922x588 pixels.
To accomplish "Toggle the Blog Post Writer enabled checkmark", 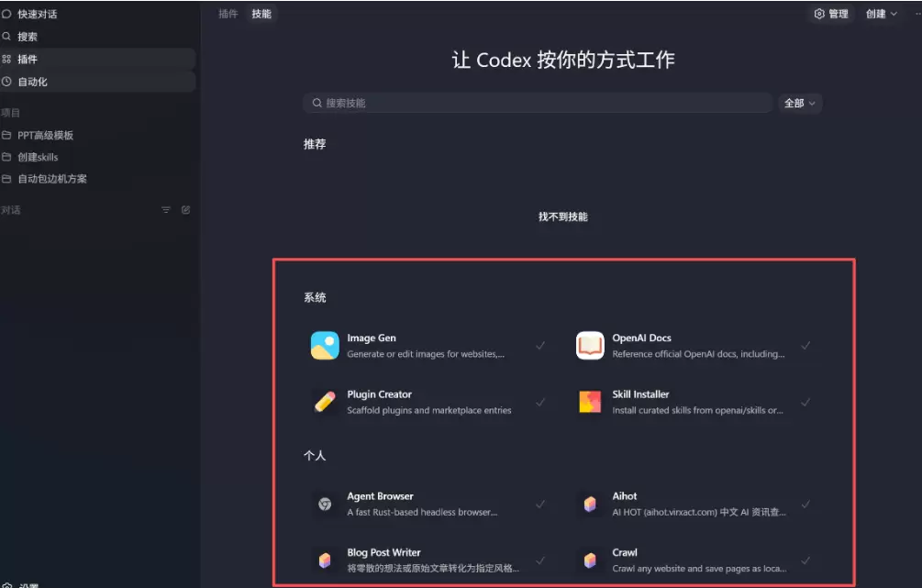I will click(540, 560).
